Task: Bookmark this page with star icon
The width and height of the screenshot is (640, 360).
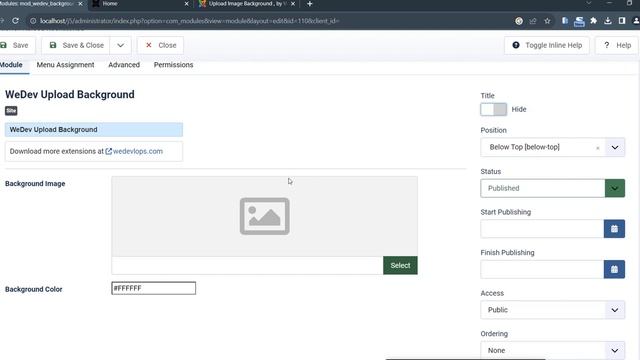Action: (x=547, y=21)
